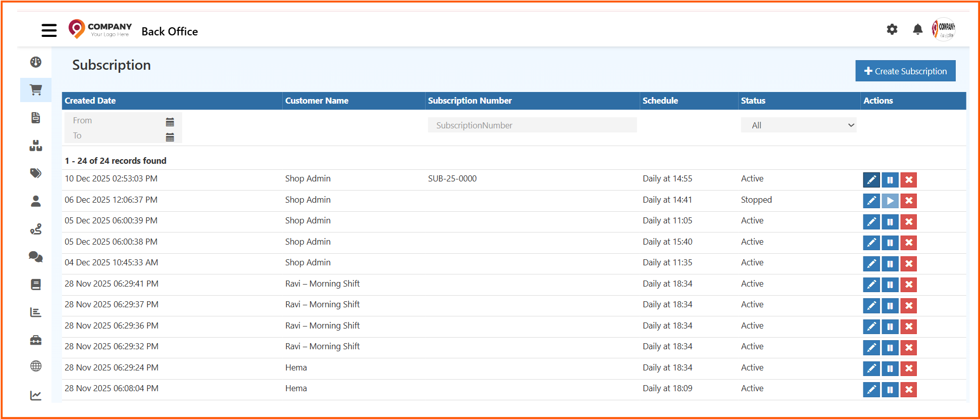Open the user sidebar icon

coord(36,201)
